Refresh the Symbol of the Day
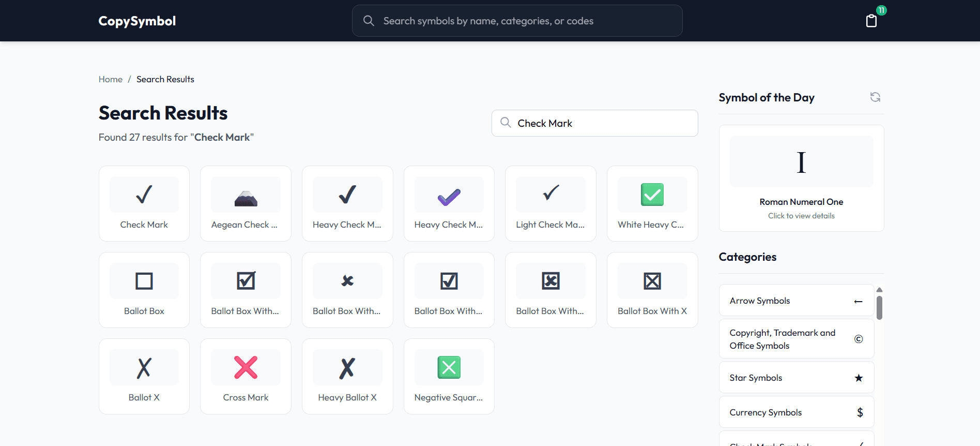The width and height of the screenshot is (980, 446). tap(875, 97)
